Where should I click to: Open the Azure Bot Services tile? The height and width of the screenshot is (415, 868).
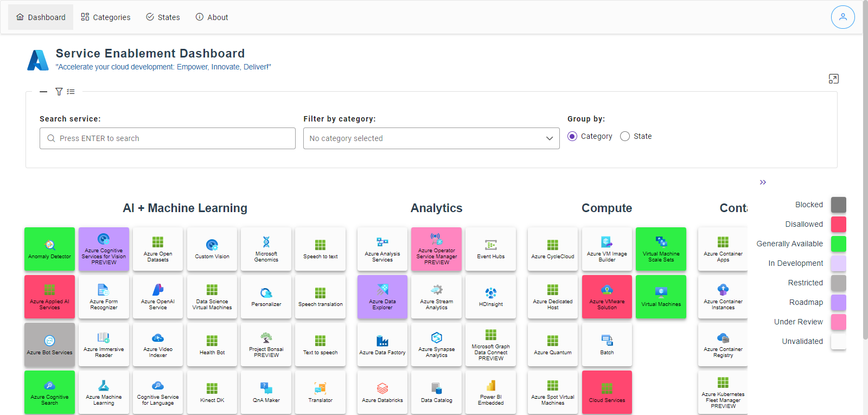[49, 344]
